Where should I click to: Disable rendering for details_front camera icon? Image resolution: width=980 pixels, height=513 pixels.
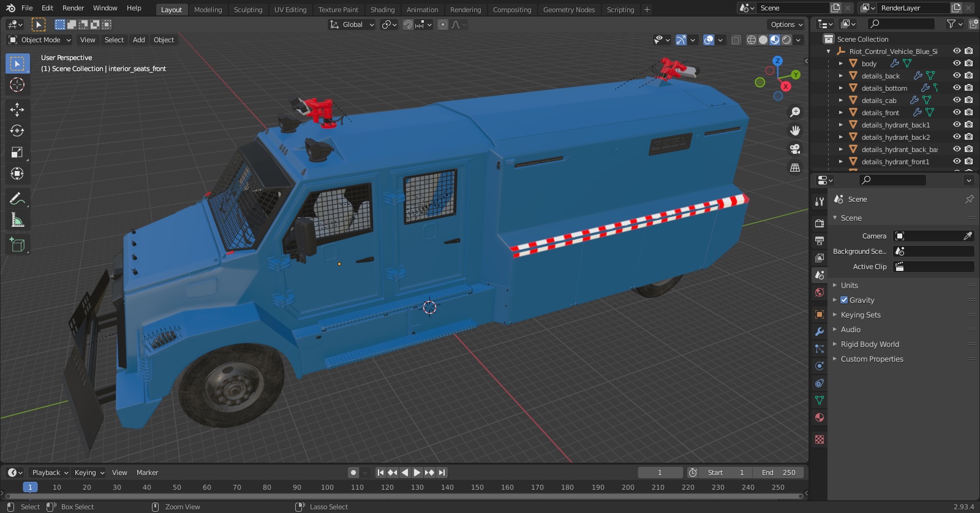tap(968, 112)
